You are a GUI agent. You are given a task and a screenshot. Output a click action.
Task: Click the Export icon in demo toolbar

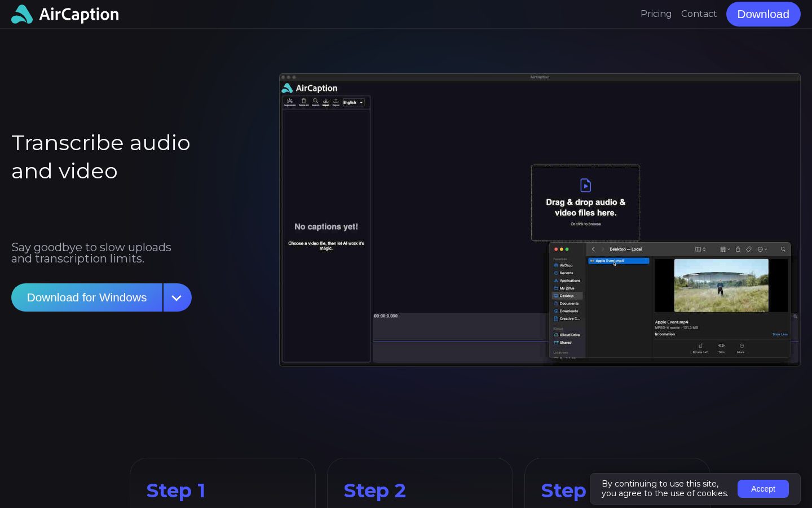coord(336,102)
